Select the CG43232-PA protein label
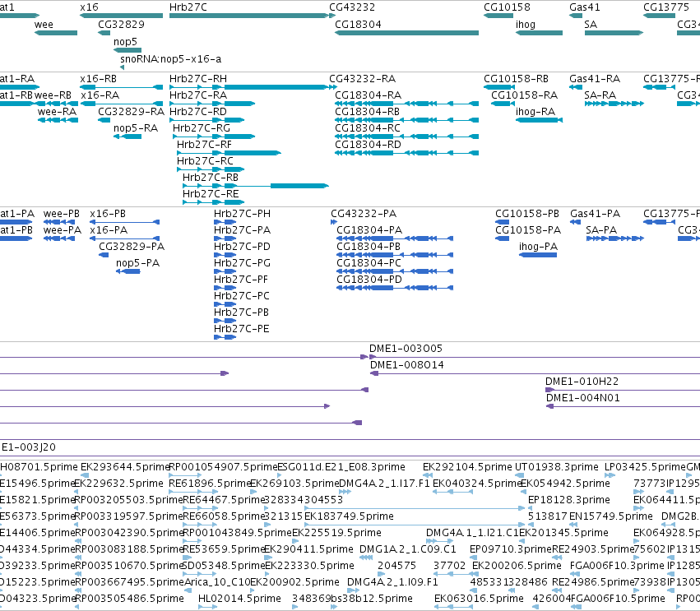 tap(364, 214)
